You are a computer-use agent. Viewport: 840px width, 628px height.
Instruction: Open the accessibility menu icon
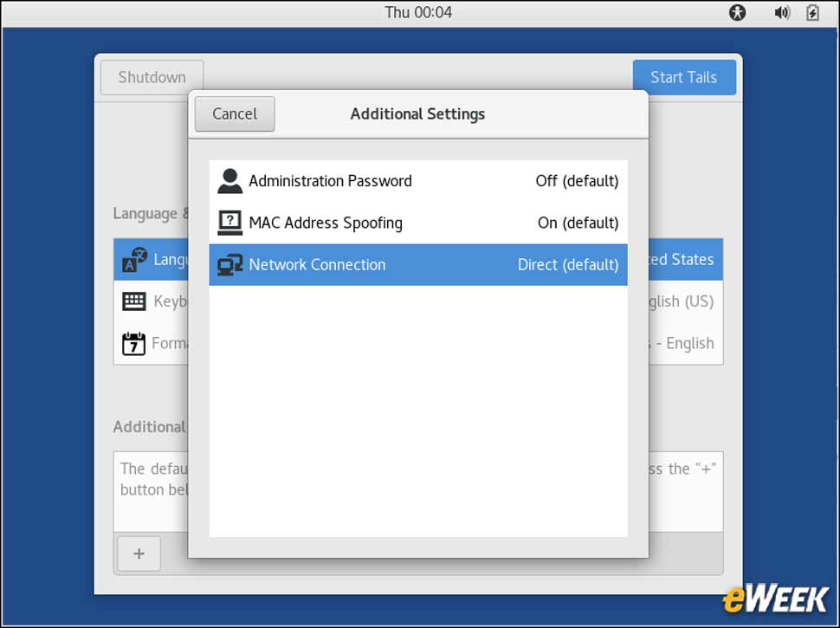737,12
